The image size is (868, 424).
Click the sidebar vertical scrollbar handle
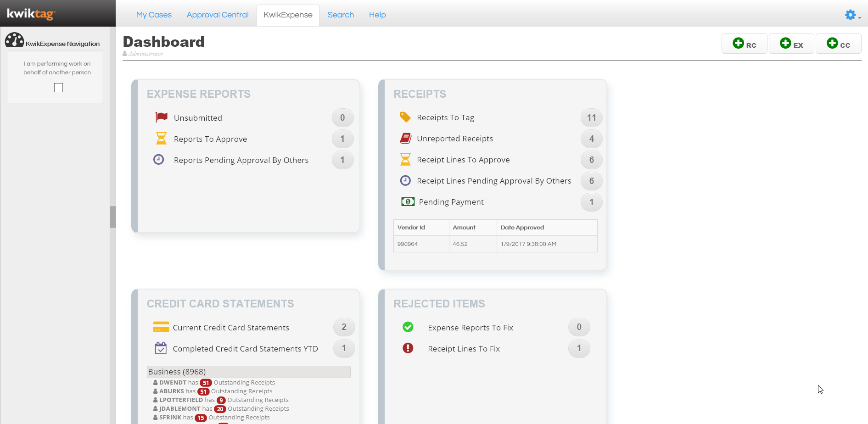[x=112, y=217]
